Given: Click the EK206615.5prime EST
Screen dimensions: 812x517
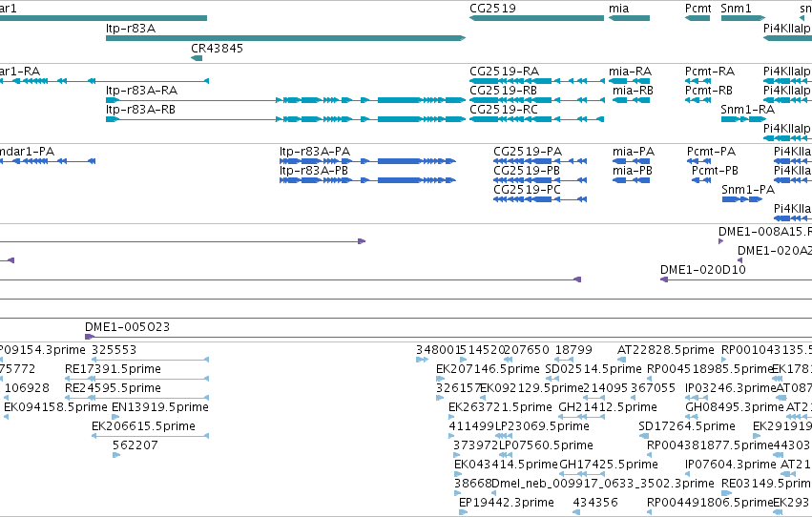Looking at the screenshot, I should point(150,436).
